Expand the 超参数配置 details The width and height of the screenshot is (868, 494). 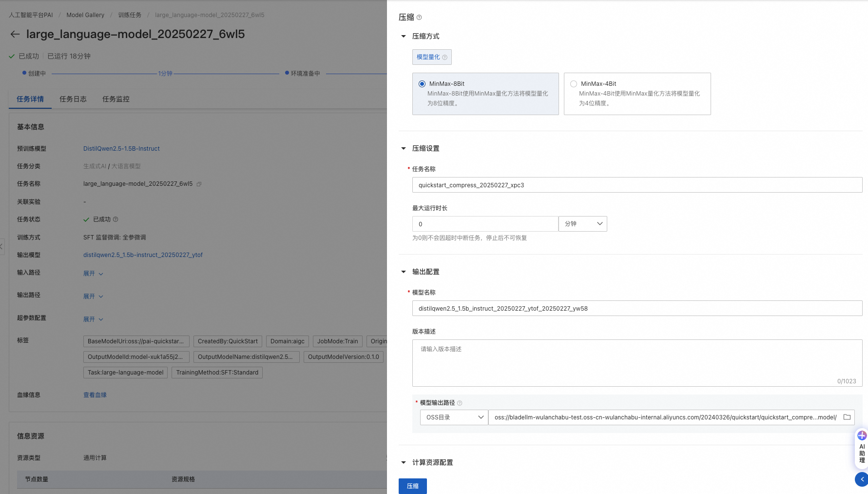93,319
